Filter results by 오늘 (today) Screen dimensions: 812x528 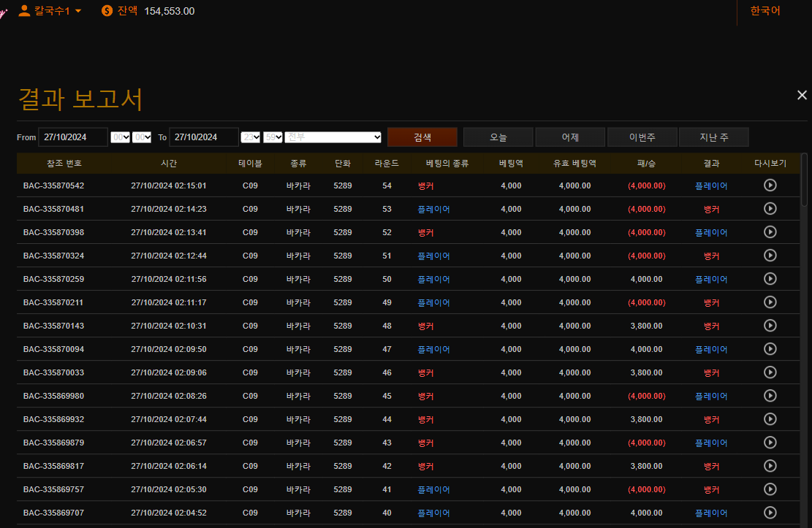pos(498,137)
